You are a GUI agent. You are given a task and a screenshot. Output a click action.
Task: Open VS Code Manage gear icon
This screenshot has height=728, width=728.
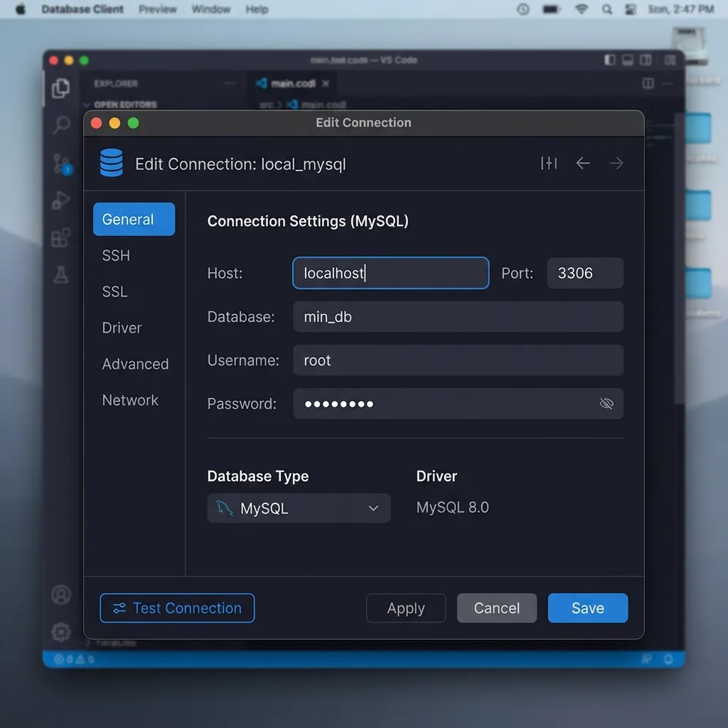tap(61, 632)
